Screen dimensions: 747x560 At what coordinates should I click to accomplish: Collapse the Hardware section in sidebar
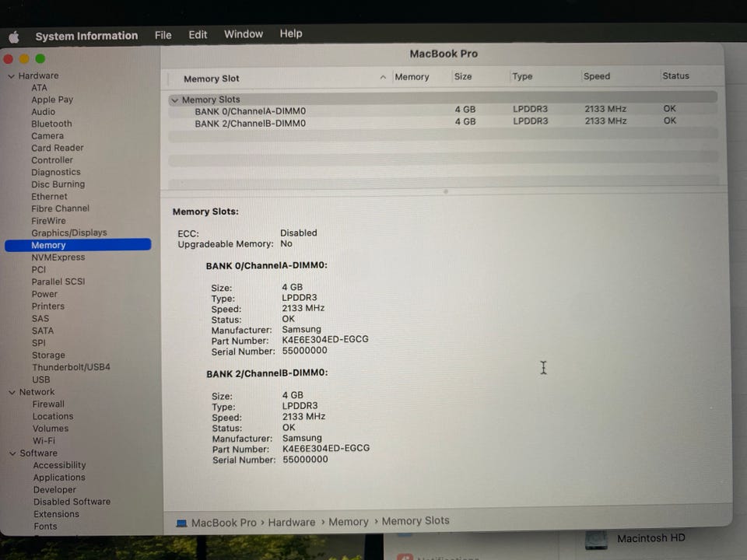click(x=12, y=76)
